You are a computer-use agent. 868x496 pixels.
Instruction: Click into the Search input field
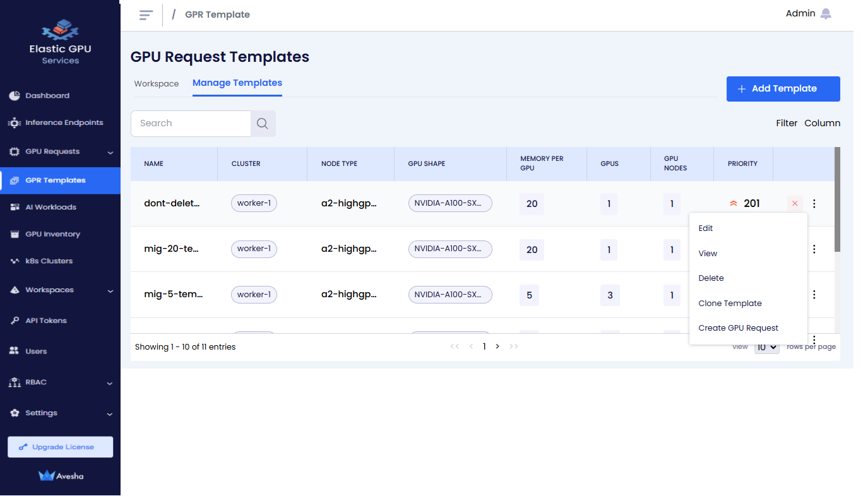191,124
